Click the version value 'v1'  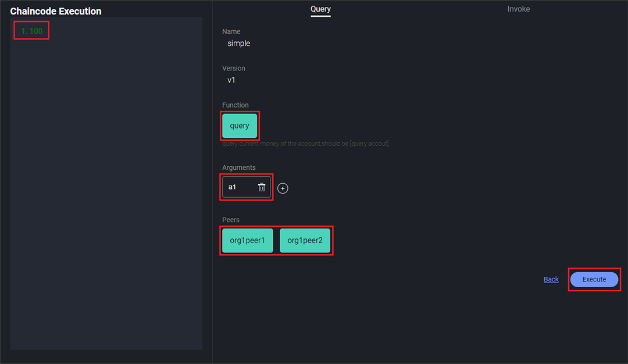pos(231,80)
